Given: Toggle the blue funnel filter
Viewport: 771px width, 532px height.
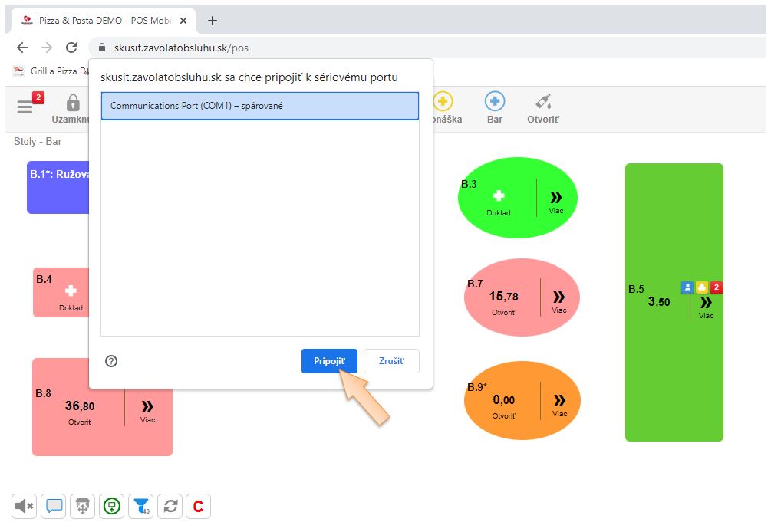Looking at the screenshot, I should click(141, 506).
